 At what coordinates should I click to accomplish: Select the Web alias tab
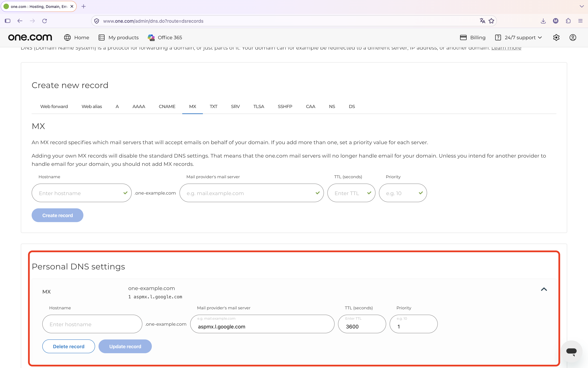(92, 106)
